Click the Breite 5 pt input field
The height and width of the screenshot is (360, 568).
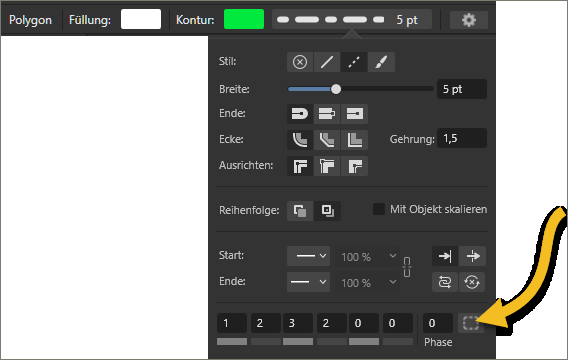click(x=462, y=89)
